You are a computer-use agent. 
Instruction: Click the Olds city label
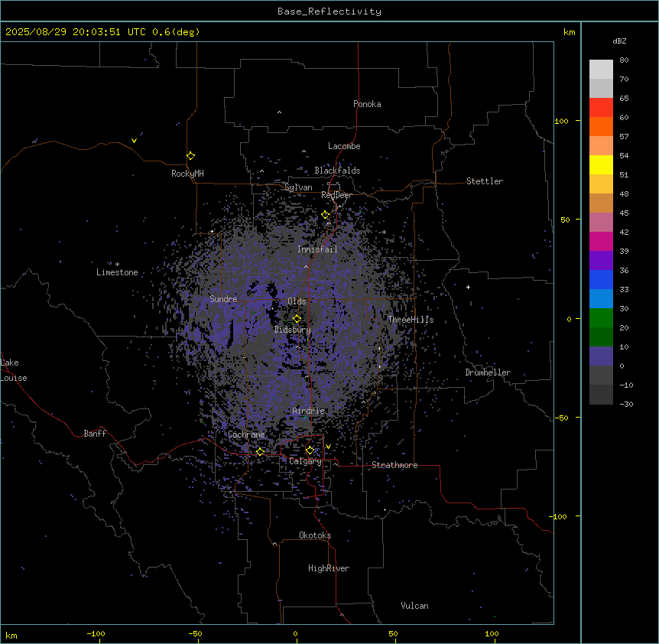tap(297, 301)
